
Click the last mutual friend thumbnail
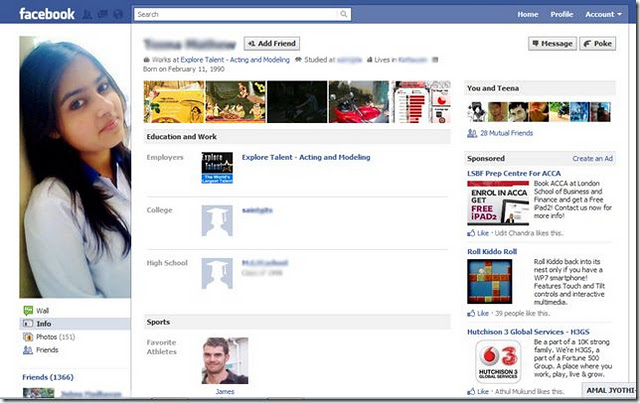[601, 112]
